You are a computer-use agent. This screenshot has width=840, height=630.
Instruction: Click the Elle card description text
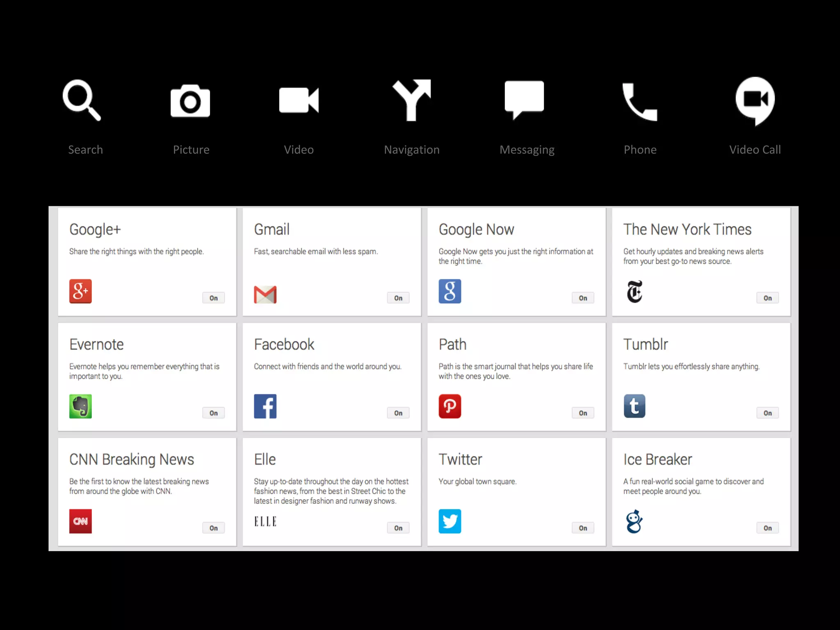click(331, 491)
